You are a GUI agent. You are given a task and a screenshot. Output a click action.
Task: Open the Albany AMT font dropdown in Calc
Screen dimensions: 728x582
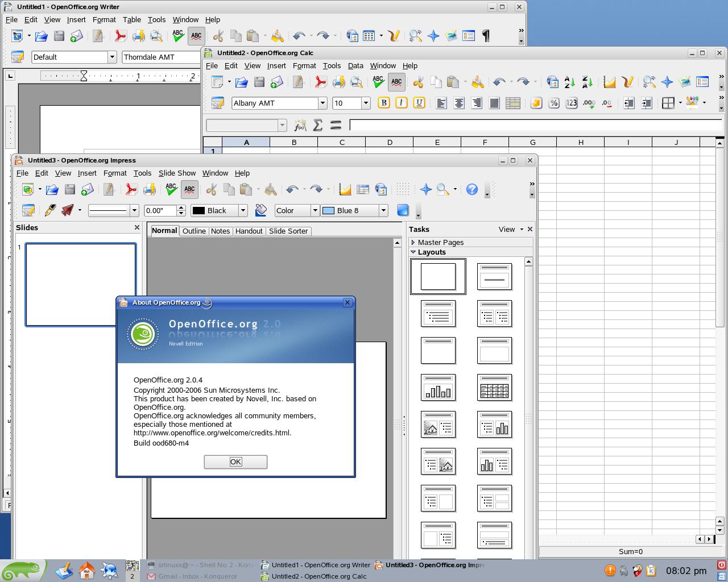(322, 103)
